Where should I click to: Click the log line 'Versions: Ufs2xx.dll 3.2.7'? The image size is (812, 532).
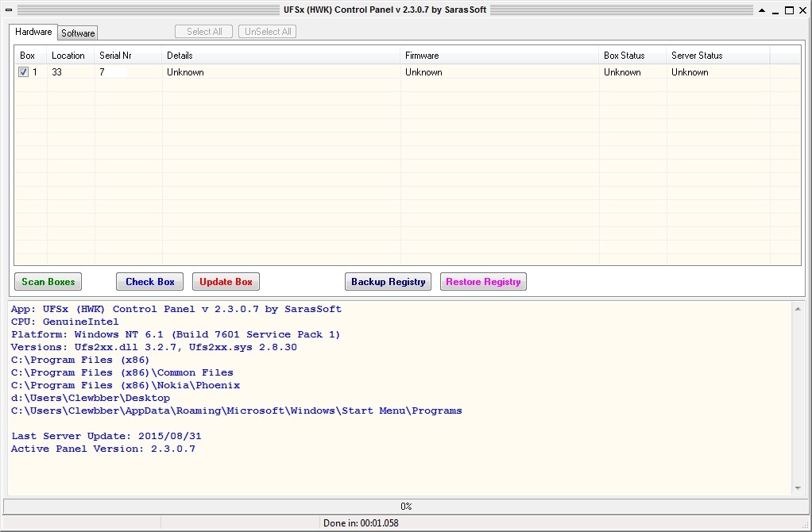[154, 347]
